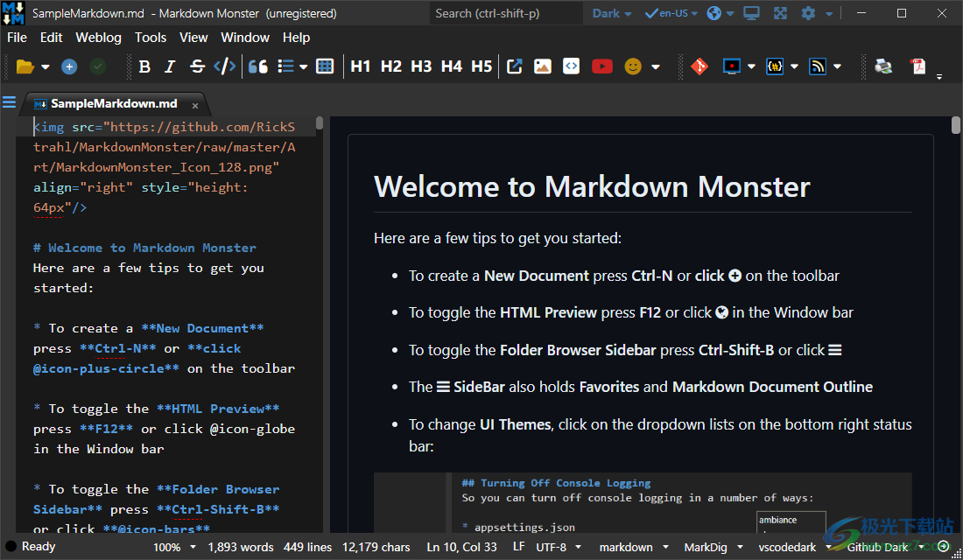
Task: Expand the open file dropdown arrow
Action: click(x=46, y=66)
